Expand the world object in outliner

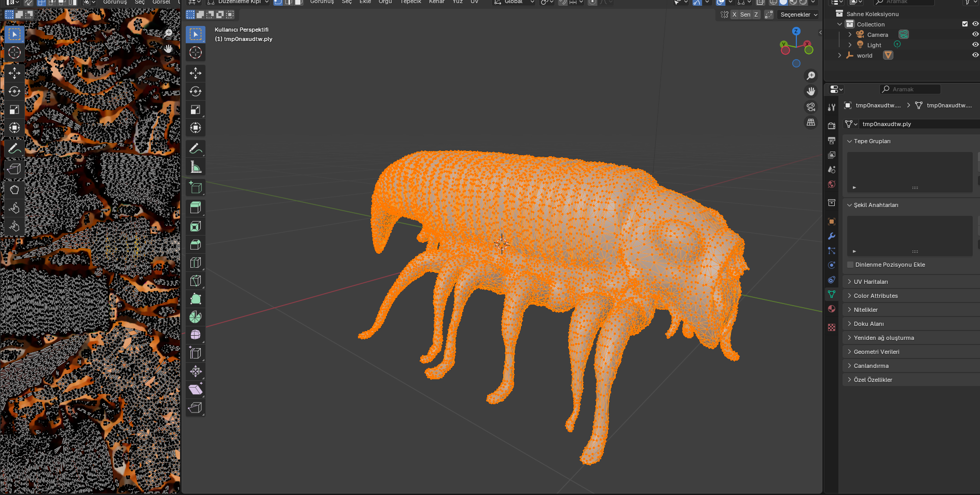coord(839,56)
